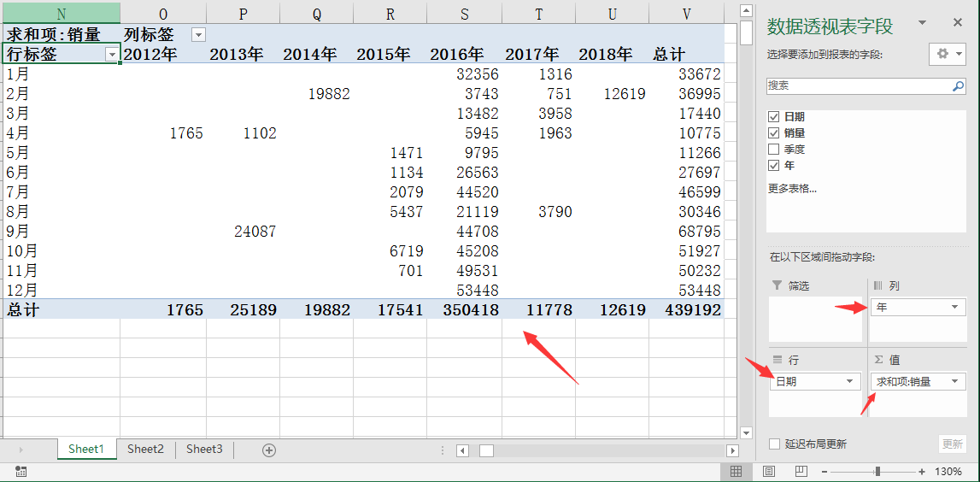980x482 pixels.
Task: Open the field list tools gear menu
Action: (948, 54)
